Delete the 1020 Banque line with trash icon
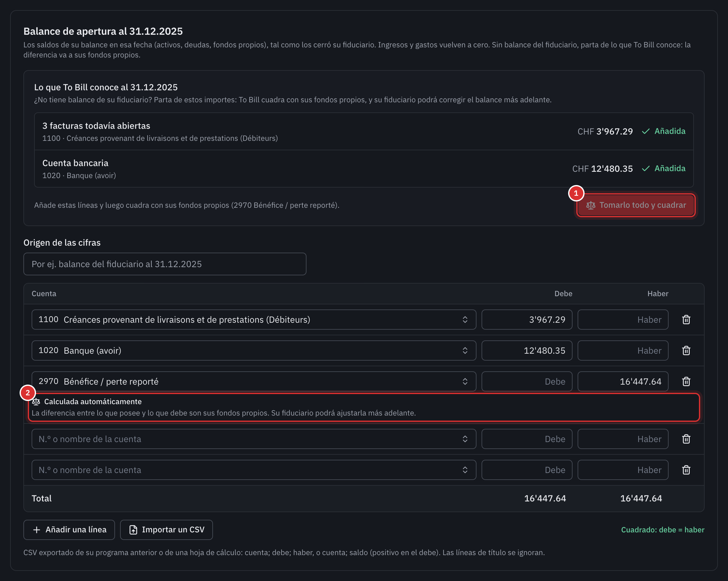Screen dimensions: 728x581 (x=686, y=350)
